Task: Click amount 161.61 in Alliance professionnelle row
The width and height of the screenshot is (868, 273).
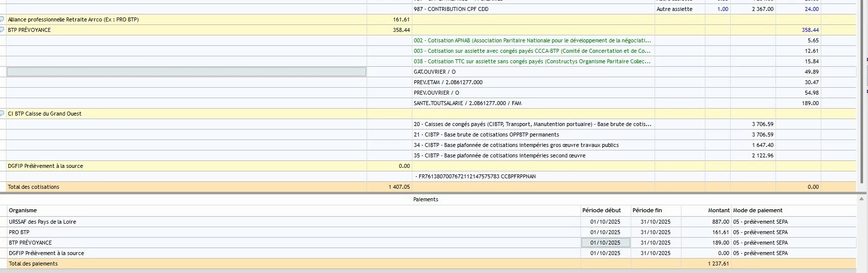Action: [x=401, y=19]
